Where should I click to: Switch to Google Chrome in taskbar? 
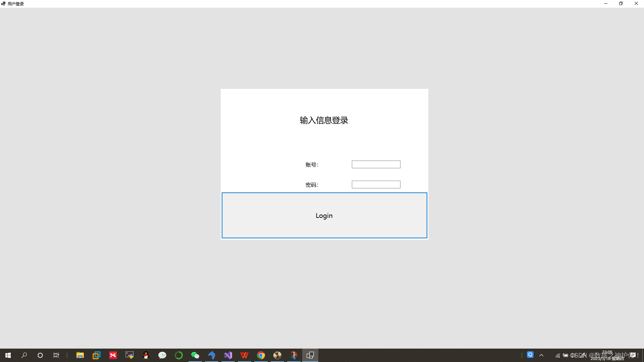261,355
